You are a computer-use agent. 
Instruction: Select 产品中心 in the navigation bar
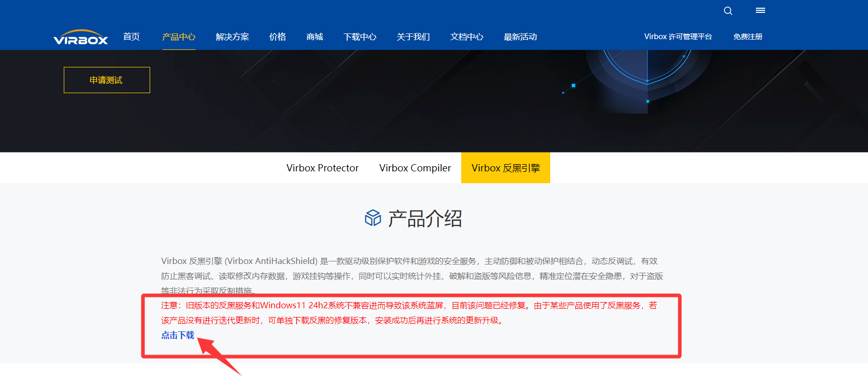[178, 37]
